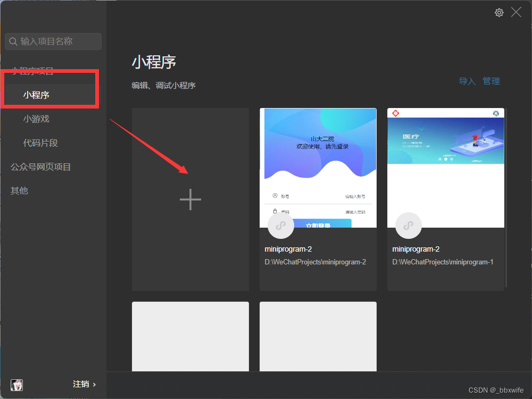Select 小游戏 in the sidebar
Image resolution: width=532 pixels, height=399 pixels.
(x=36, y=119)
